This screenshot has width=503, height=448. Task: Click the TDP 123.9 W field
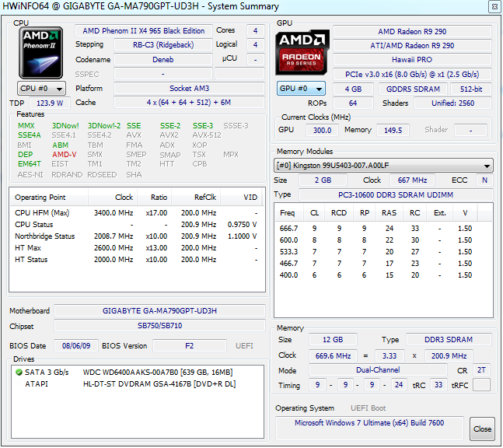tap(50, 103)
